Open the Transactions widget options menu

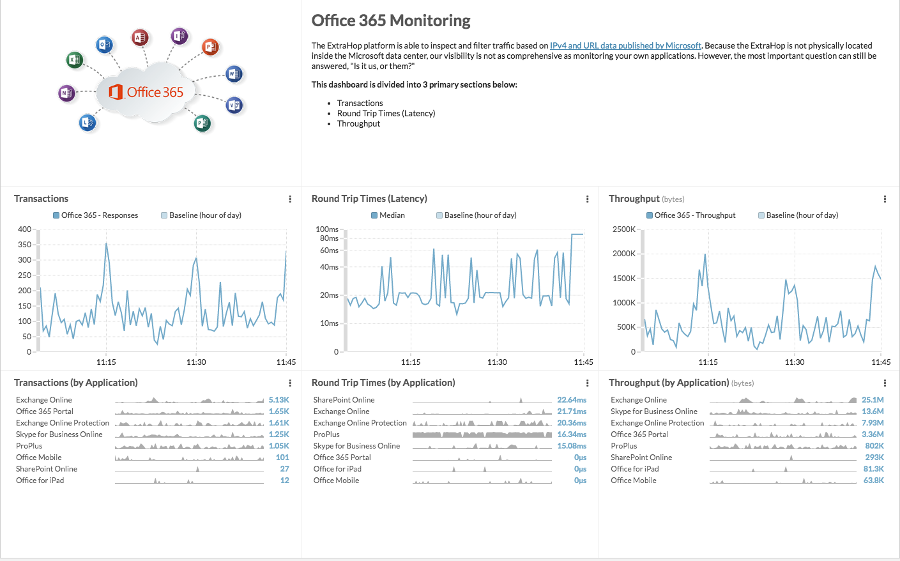tap(290, 199)
